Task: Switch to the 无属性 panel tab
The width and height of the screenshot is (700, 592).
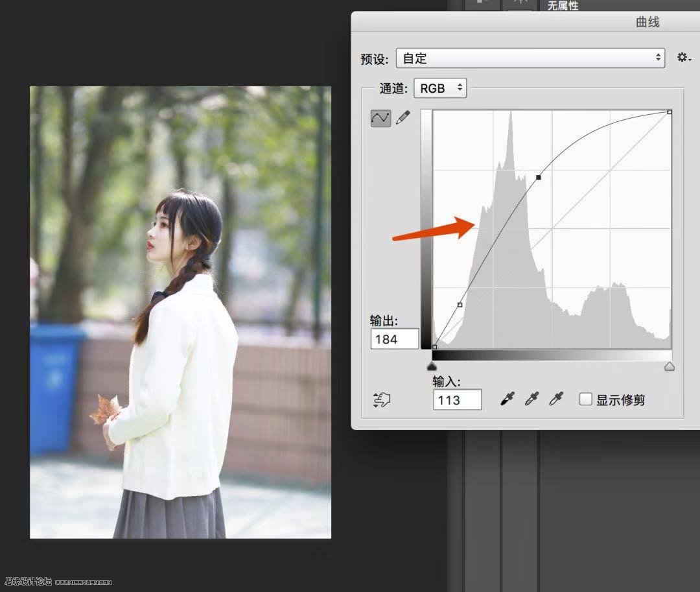Action: point(563,6)
